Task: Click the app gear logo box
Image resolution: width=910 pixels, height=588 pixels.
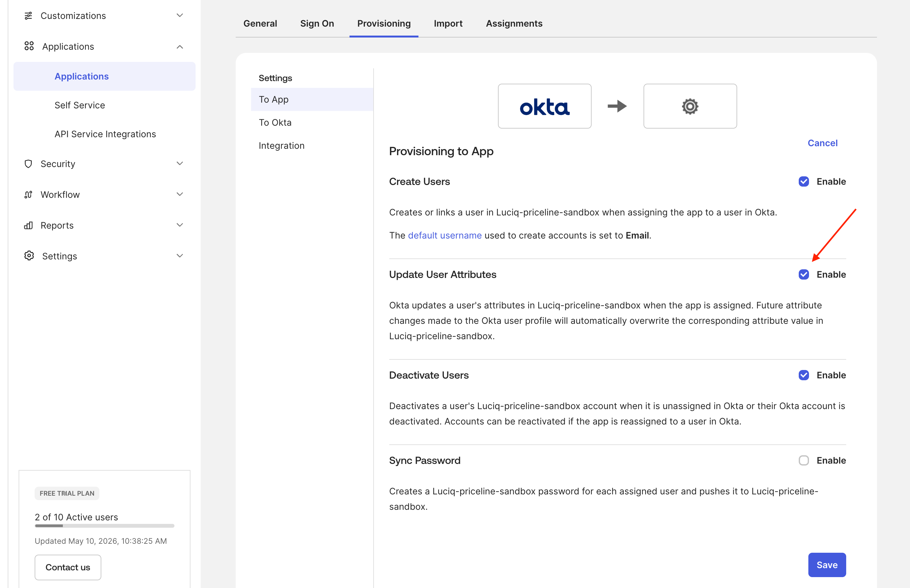Action: click(x=690, y=106)
